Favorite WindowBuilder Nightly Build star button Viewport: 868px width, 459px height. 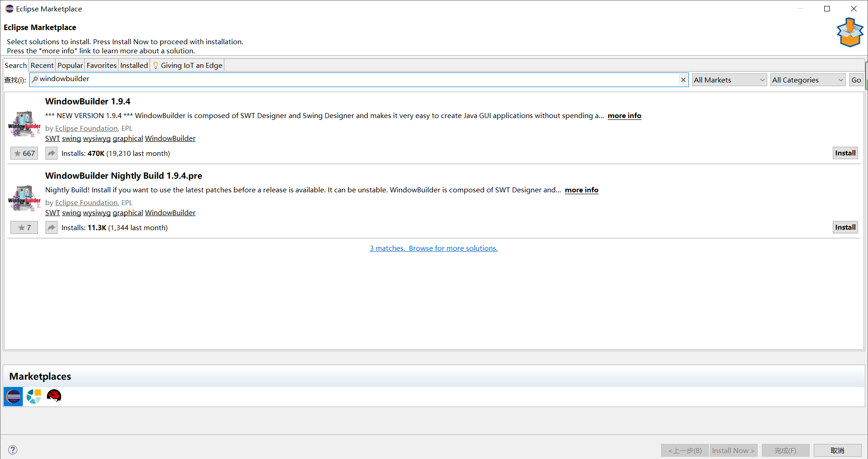click(24, 227)
